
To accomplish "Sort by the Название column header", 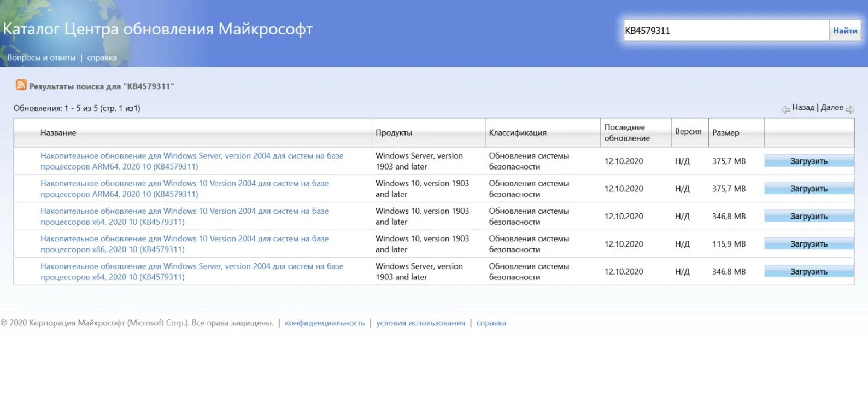I will point(58,132).
